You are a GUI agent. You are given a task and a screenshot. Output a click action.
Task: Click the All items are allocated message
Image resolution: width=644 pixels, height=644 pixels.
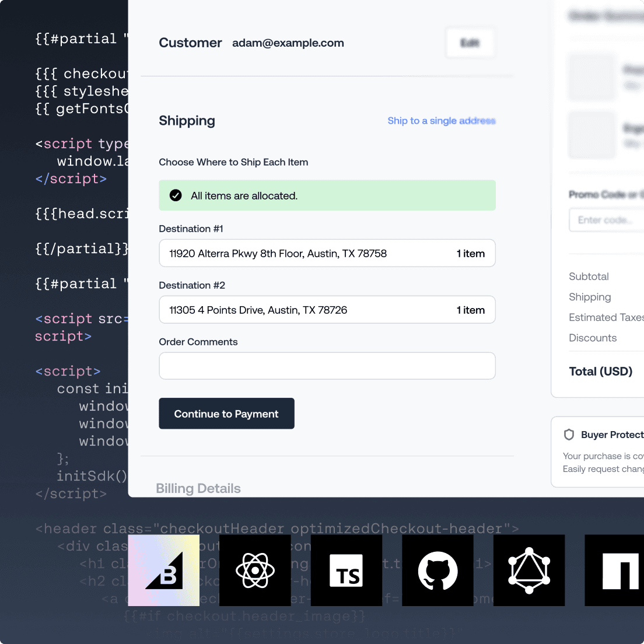coord(244,196)
